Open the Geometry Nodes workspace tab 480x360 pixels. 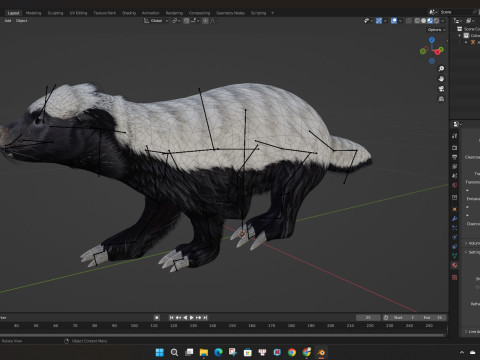[x=230, y=13]
